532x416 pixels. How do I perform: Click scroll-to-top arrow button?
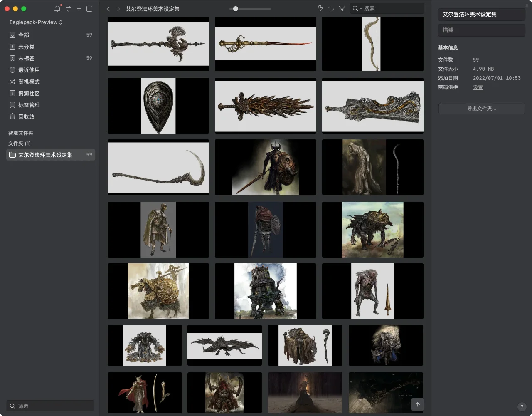tap(418, 404)
